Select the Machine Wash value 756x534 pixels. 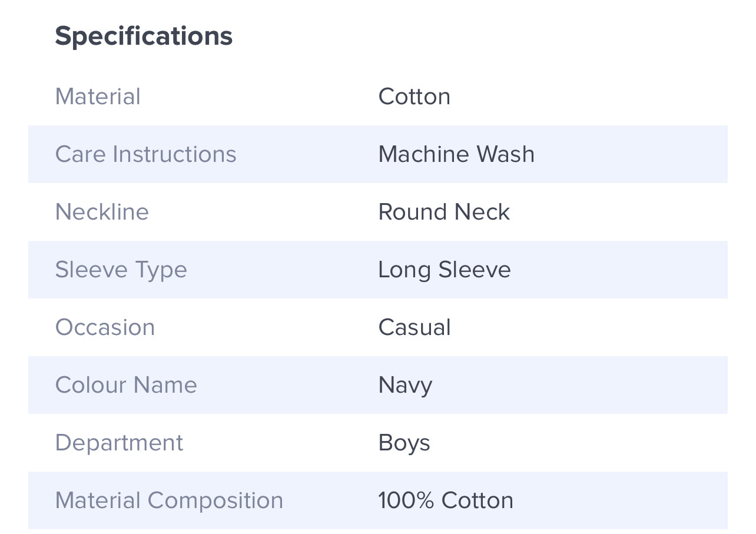coord(456,154)
